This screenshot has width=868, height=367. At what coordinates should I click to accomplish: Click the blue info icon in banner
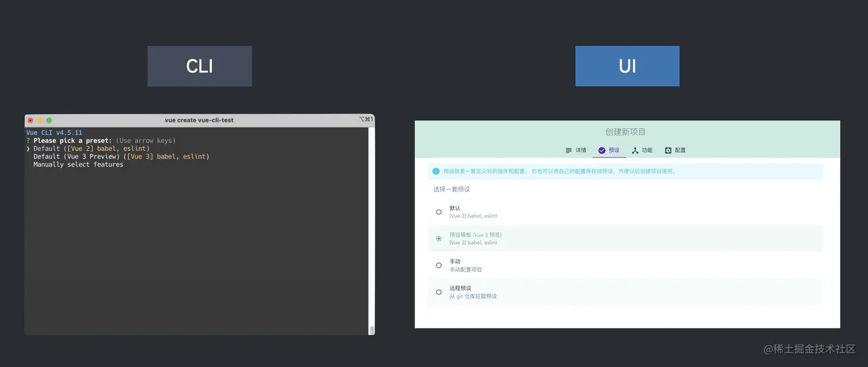coord(436,171)
